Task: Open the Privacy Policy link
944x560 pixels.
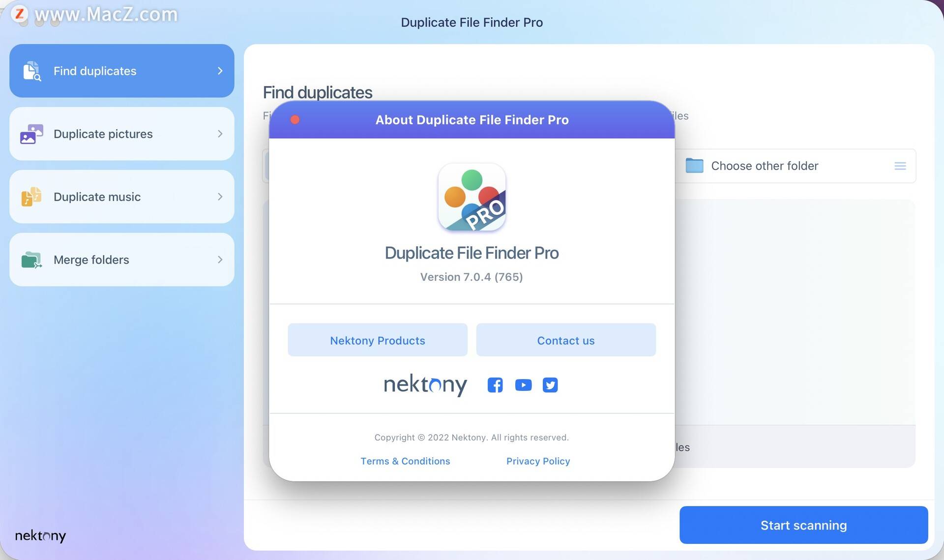Action: pyautogui.click(x=538, y=460)
